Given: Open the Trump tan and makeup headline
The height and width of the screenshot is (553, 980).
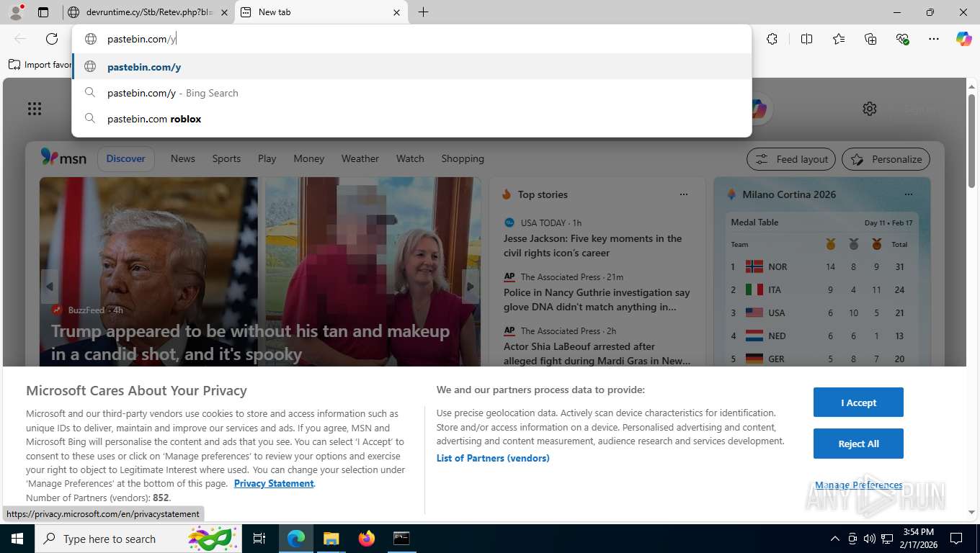Looking at the screenshot, I should [250, 343].
